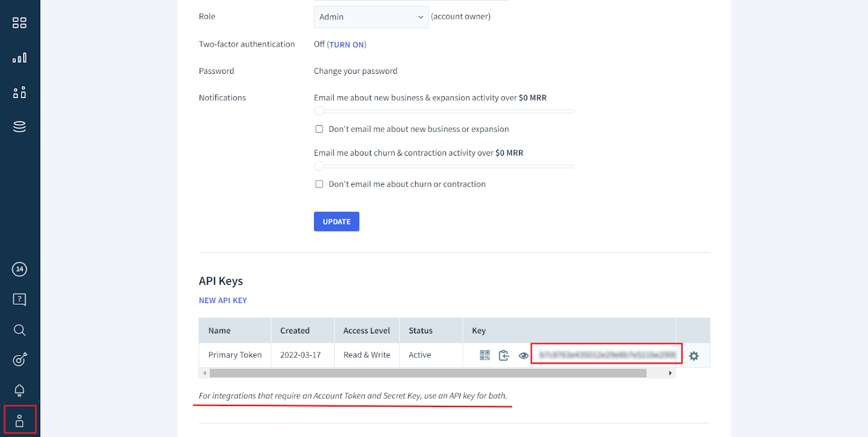Expand the Admin role dropdown

pyautogui.click(x=371, y=17)
